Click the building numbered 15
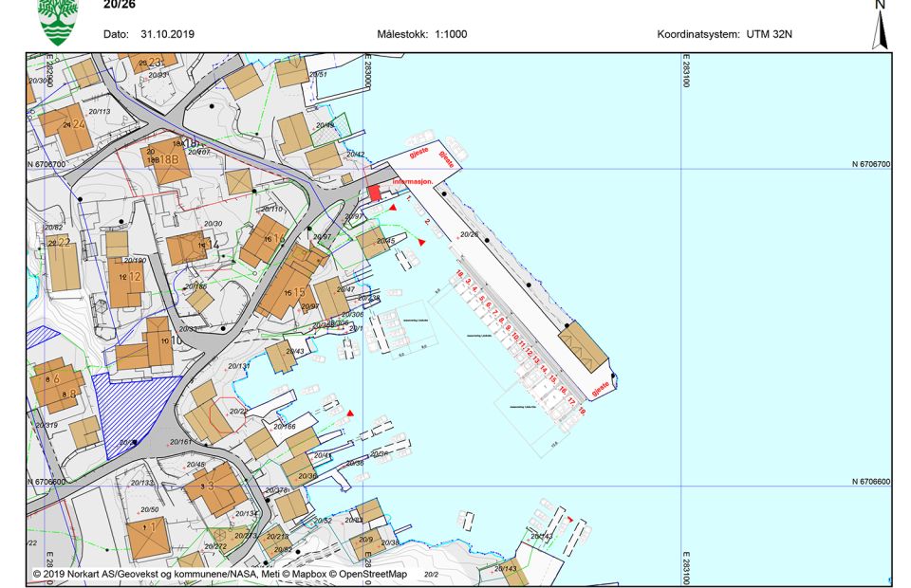Image resolution: width=911 pixels, height=588 pixels. tap(290, 291)
